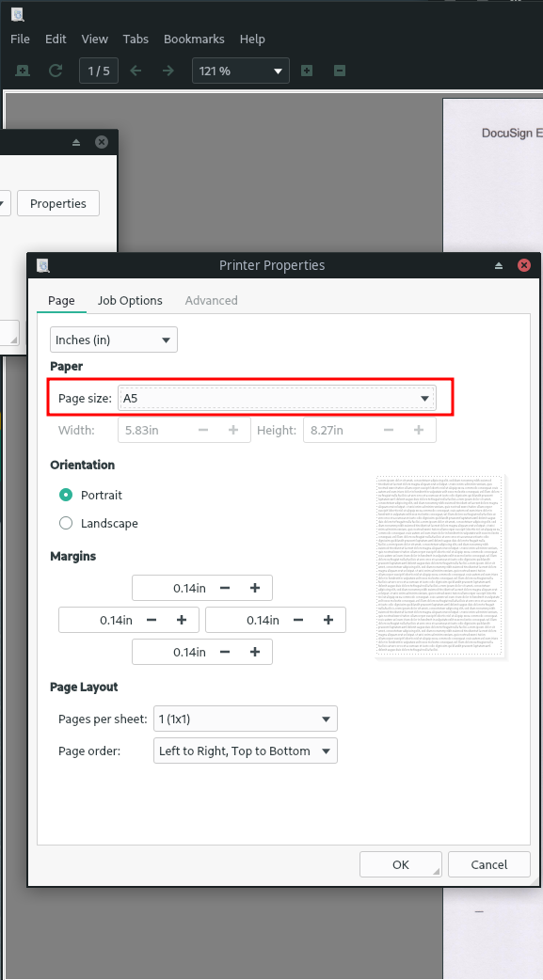543x980 pixels.
Task: Click the Cancel button
Action: pos(489,864)
